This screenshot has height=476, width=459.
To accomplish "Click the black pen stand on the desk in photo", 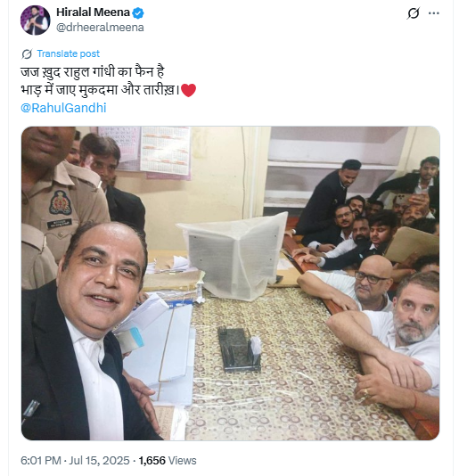I will coord(239,349).
